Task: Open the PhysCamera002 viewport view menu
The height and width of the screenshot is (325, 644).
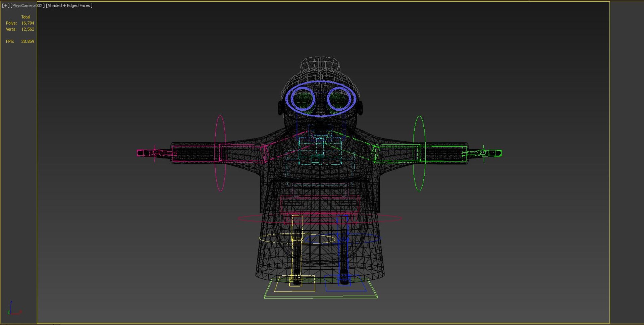Action: pyautogui.click(x=28, y=6)
